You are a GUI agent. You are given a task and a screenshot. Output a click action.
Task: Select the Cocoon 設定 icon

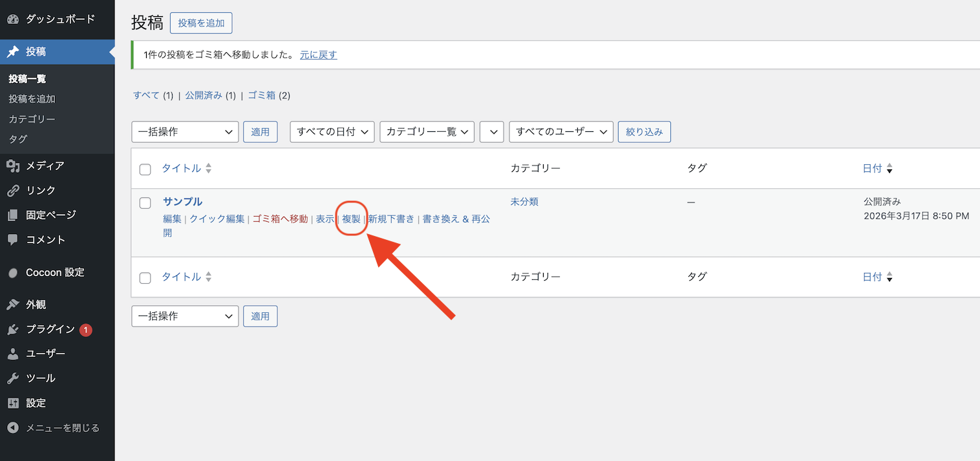point(14,272)
